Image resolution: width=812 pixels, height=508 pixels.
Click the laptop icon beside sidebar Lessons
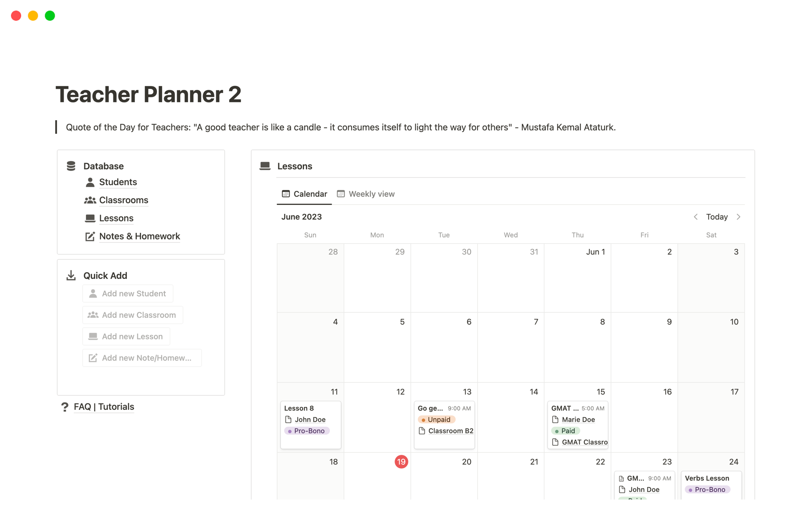pos(90,218)
